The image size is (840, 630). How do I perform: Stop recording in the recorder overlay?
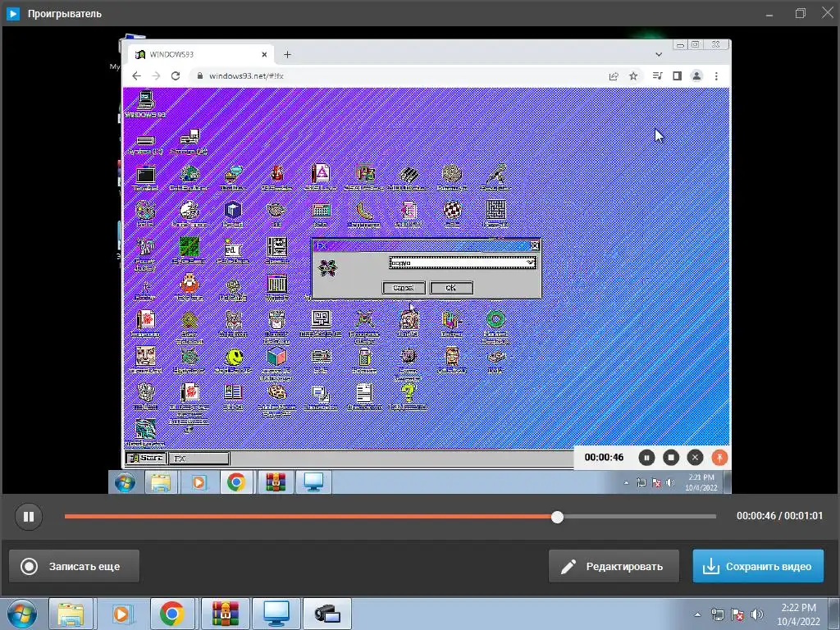671,458
